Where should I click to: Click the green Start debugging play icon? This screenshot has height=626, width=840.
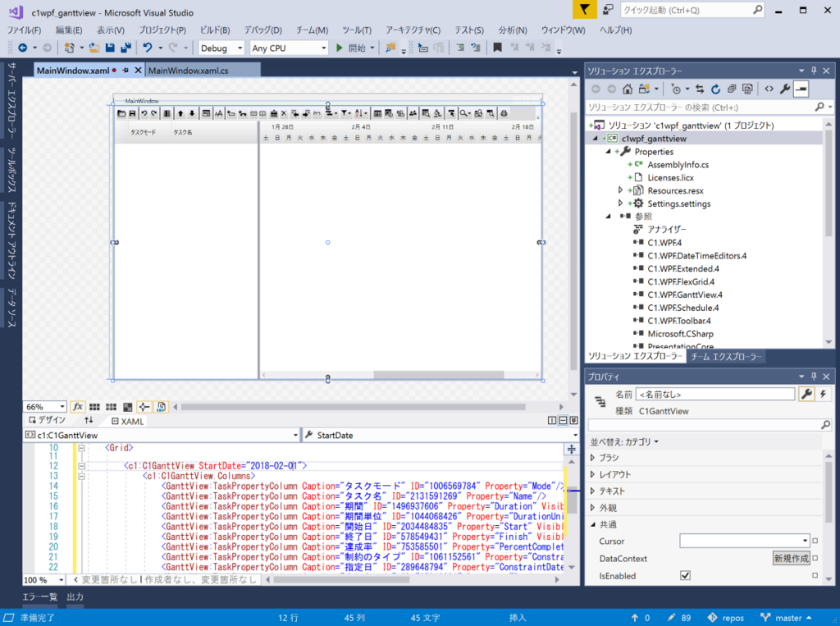[x=339, y=48]
